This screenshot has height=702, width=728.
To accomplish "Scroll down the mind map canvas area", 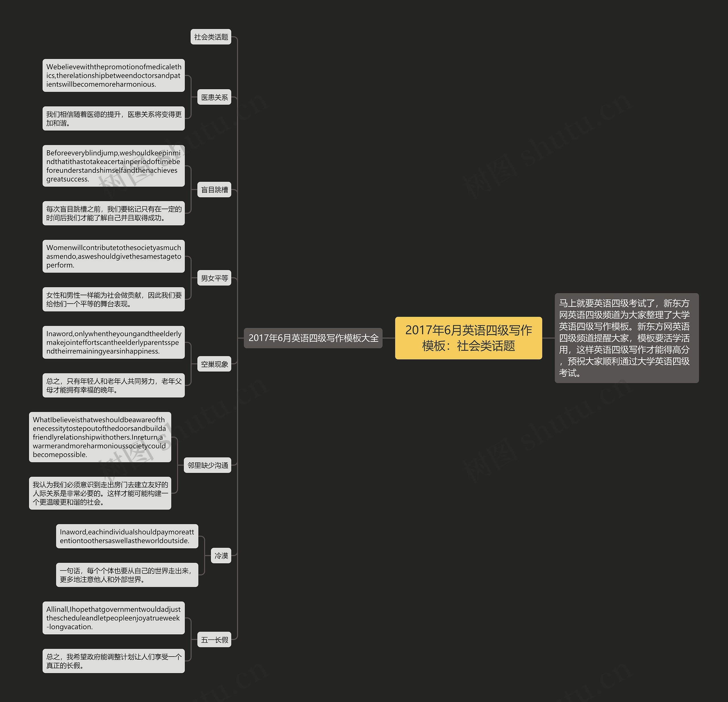I will pyautogui.click(x=364, y=351).
